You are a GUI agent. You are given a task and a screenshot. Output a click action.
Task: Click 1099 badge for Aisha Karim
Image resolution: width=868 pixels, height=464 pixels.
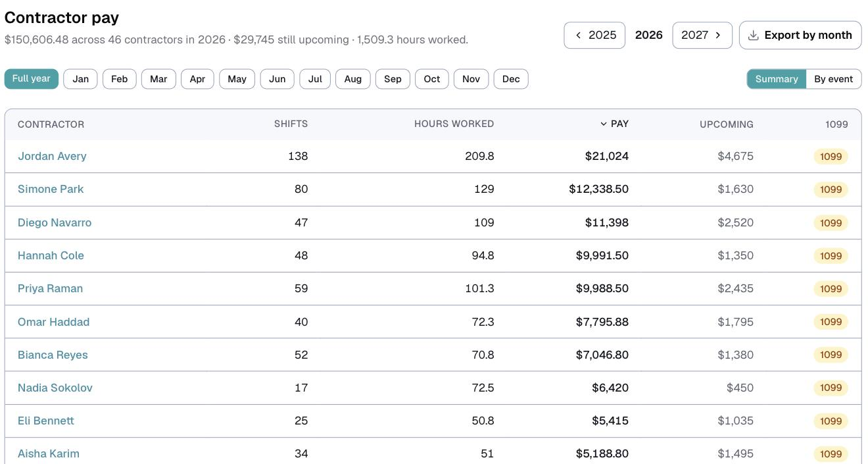tap(831, 454)
